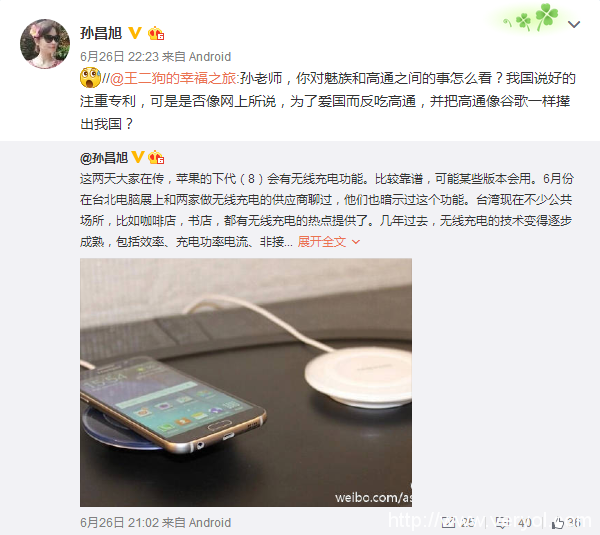Open the post options chevron at top right
This screenshot has width=600, height=535.
point(574,25)
